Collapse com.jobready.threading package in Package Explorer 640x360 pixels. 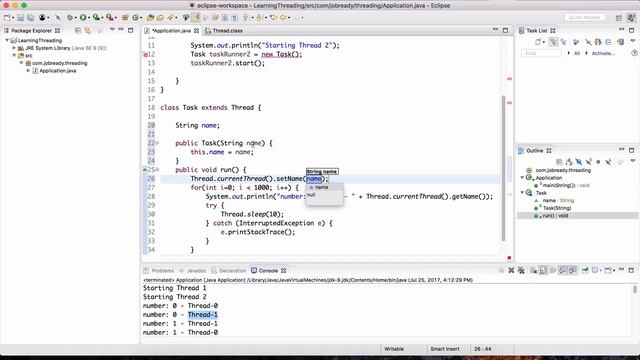click(x=22, y=63)
